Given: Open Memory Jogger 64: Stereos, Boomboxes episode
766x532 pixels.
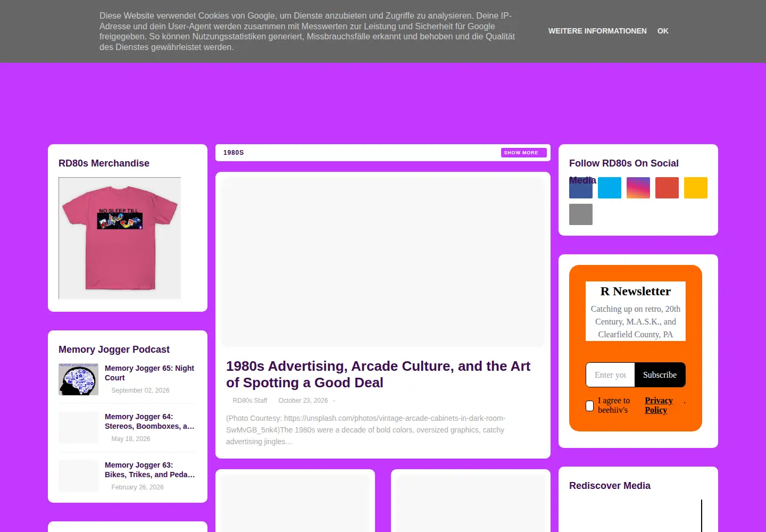Looking at the screenshot, I should (x=149, y=421).
